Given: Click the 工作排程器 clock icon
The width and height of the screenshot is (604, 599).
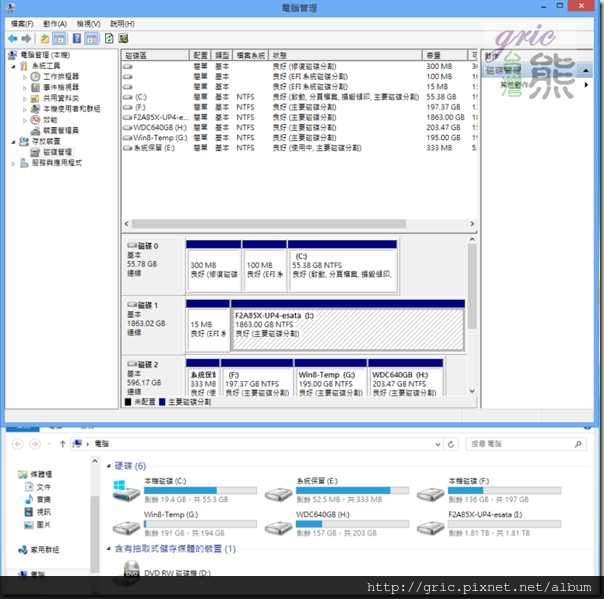Looking at the screenshot, I should click(x=35, y=76).
